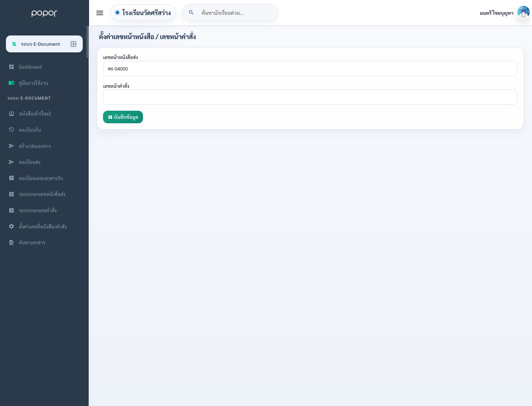
Task: Click the หนังสือเข้า(ใหม่) inbox icon
Action: tap(11, 114)
